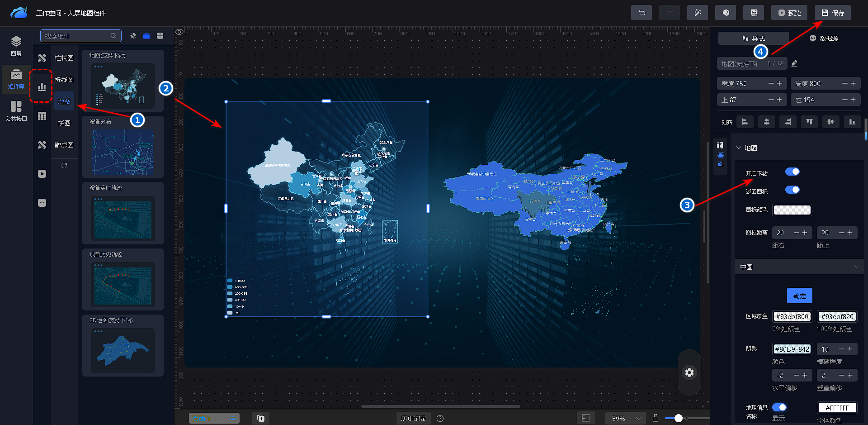Open the 公共接口 sidebar icon
This screenshot has height=425, width=868.
coord(16,111)
